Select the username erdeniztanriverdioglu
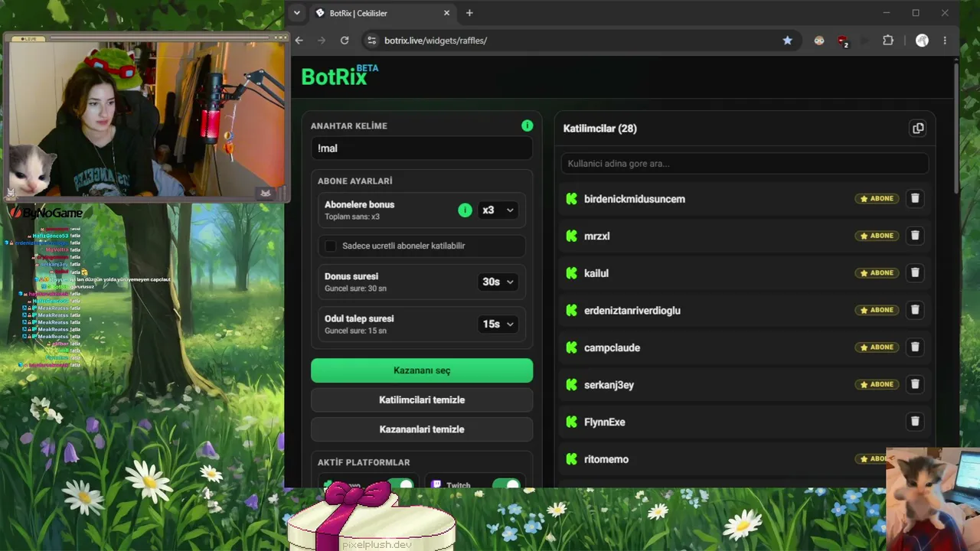 click(x=632, y=311)
